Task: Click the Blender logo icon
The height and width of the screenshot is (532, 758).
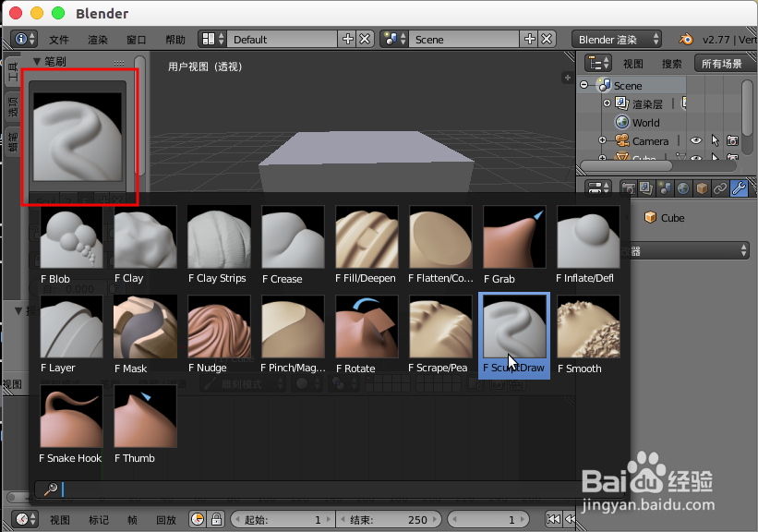Action: click(685, 39)
